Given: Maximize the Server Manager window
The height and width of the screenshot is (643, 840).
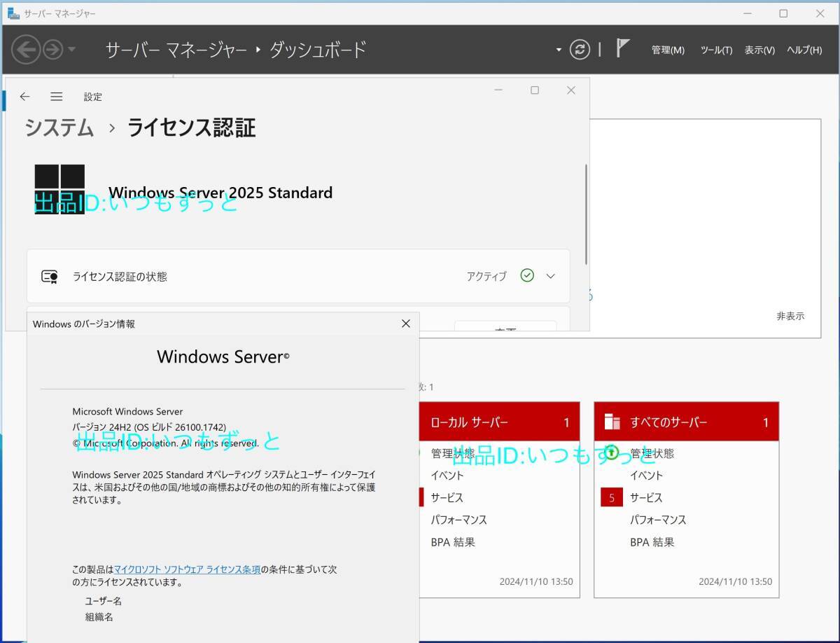Looking at the screenshot, I should click(x=783, y=13).
